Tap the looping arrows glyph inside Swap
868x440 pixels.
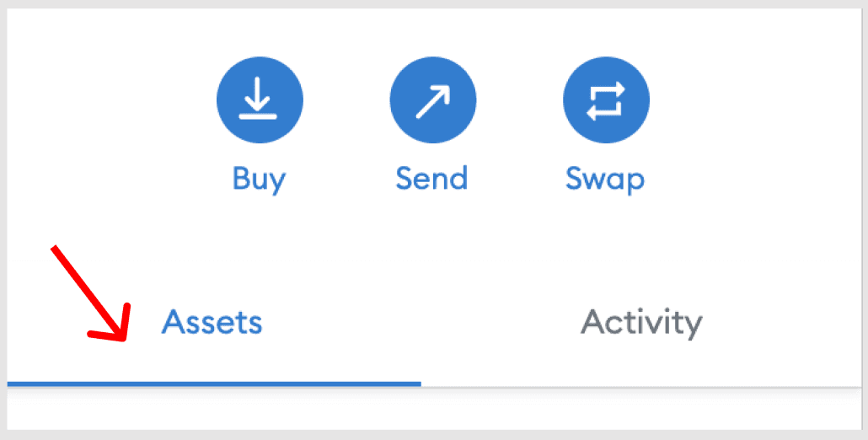[x=606, y=101]
